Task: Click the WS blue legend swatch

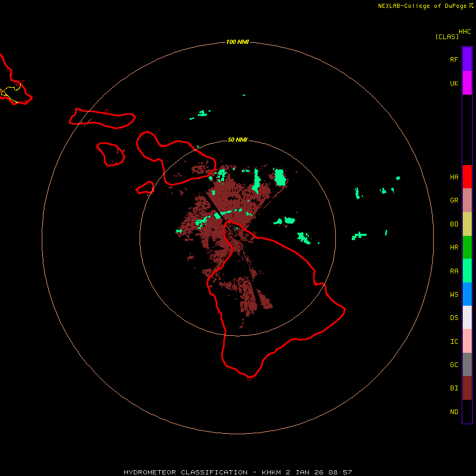Action: pyautogui.click(x=467, y=294)
